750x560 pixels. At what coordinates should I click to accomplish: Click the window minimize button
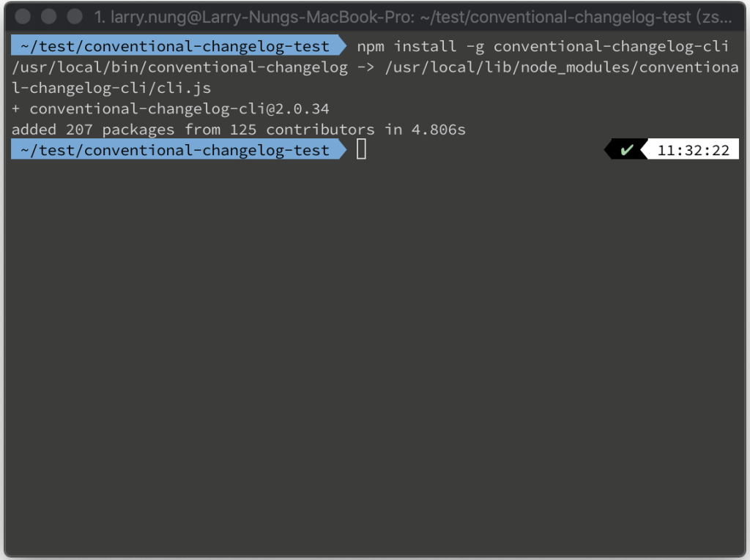pos(49,16)
